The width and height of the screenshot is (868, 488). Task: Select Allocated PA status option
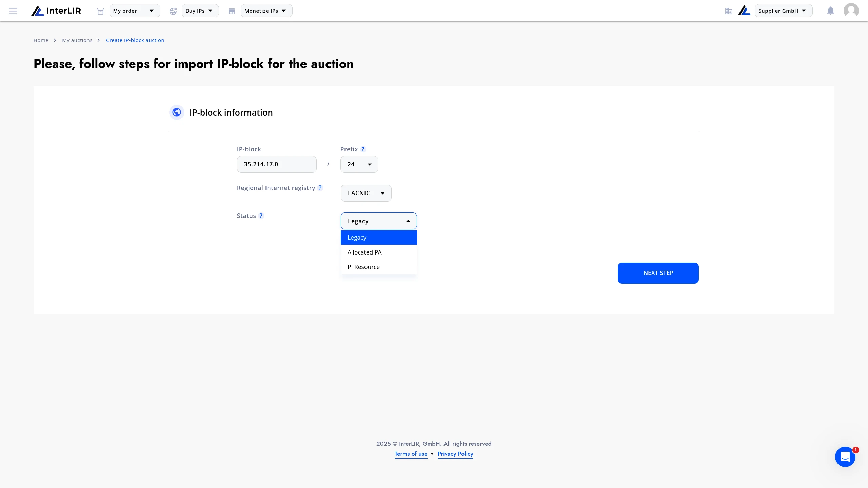[x=379, y=252]
